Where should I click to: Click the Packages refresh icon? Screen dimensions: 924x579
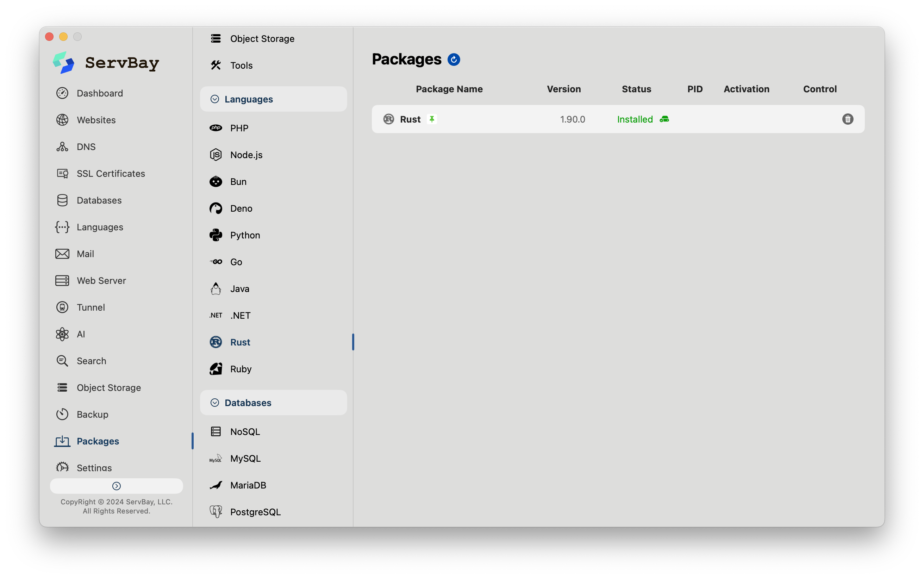click(x=454, y=60)
